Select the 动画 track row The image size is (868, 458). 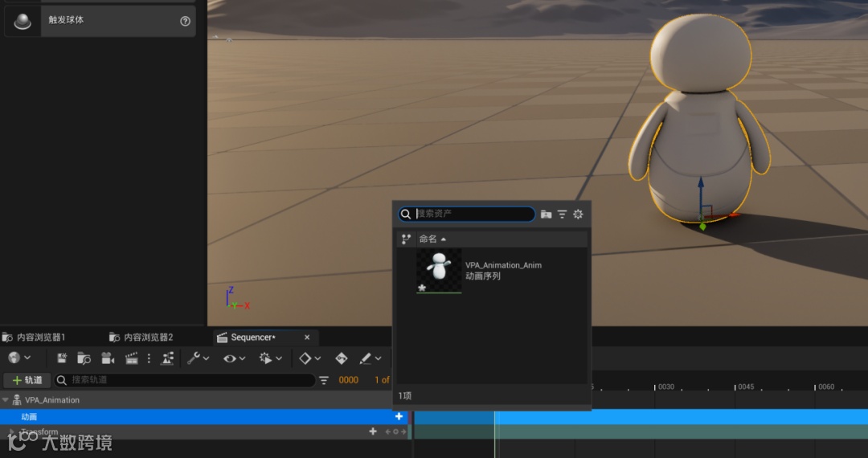pyautogui.click(x=204, y=416)
